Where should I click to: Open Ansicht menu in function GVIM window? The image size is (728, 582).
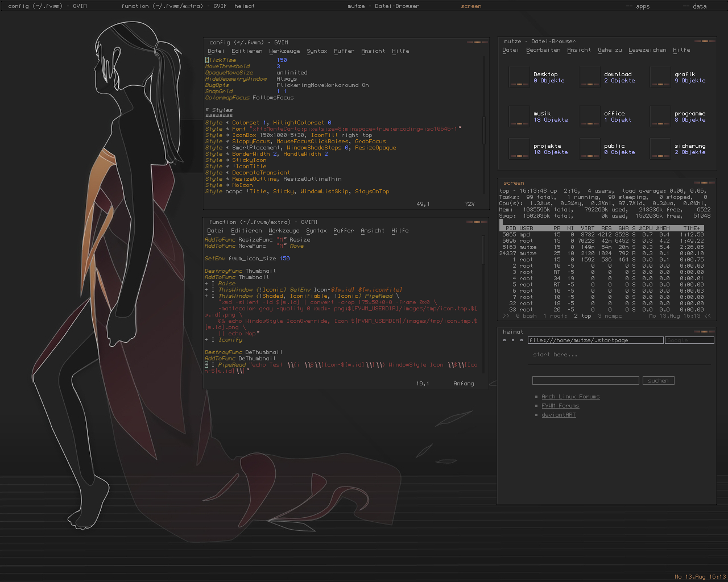pyautogui.click(x=373, y=231)
